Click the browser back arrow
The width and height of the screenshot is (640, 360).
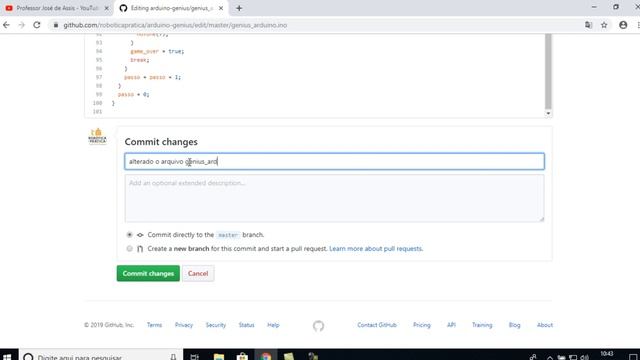click(6, 25)
